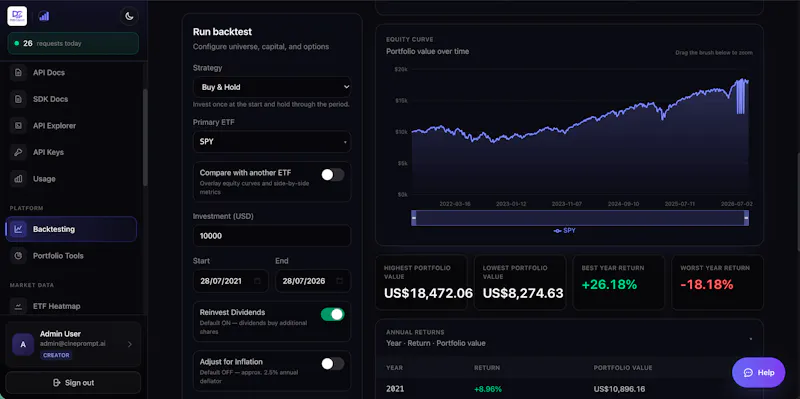Viewport: 800px width, 399px height.
Task: Click the Portfolio Tools pie icon
Action: coord(18,256)
